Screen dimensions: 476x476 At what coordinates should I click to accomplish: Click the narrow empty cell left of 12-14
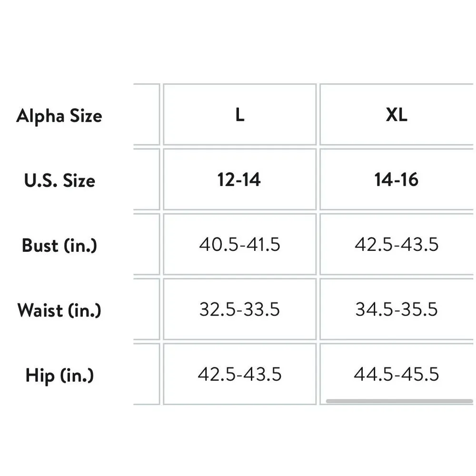[x=147, y=179]
